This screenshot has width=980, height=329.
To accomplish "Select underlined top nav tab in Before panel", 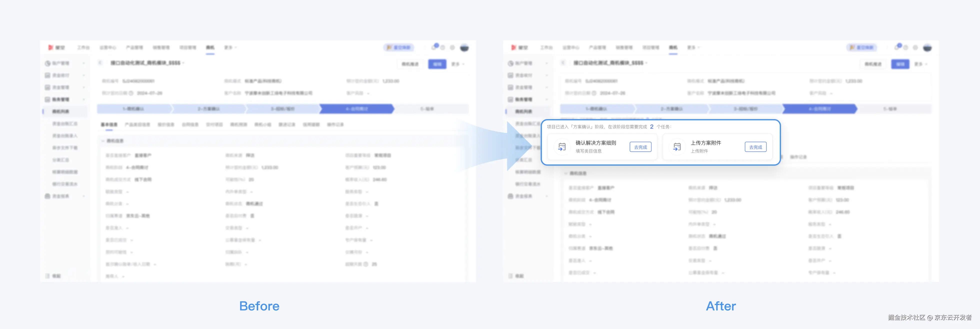I will pos(210,47).
